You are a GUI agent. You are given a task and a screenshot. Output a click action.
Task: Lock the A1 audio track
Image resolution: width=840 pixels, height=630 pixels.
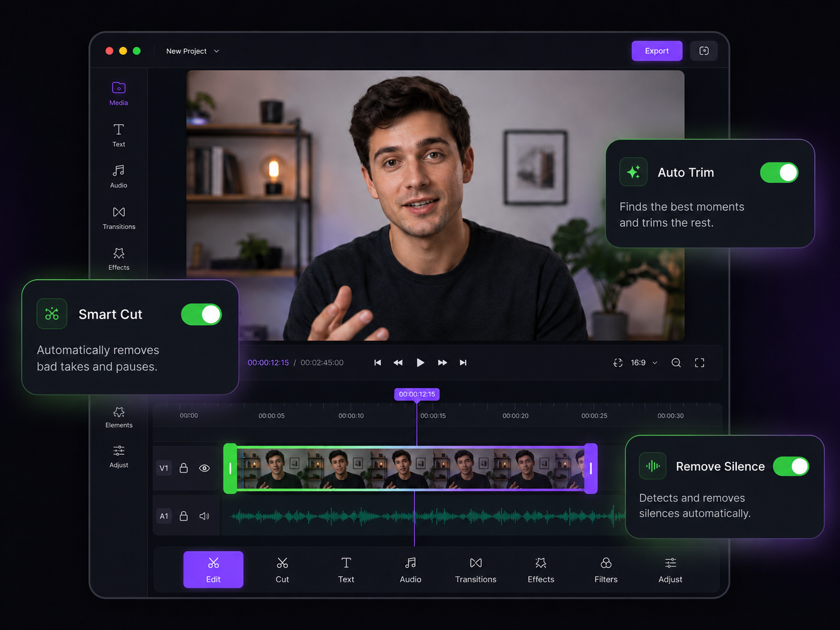tap(183, 516)
